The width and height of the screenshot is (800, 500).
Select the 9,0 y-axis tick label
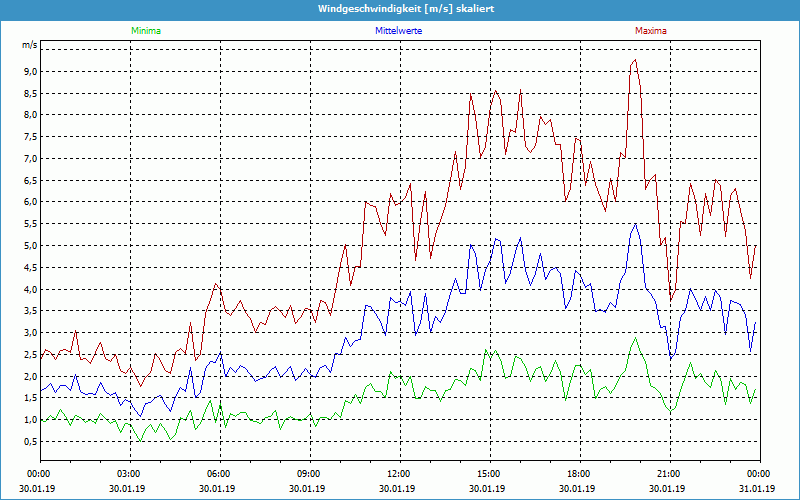29,72
